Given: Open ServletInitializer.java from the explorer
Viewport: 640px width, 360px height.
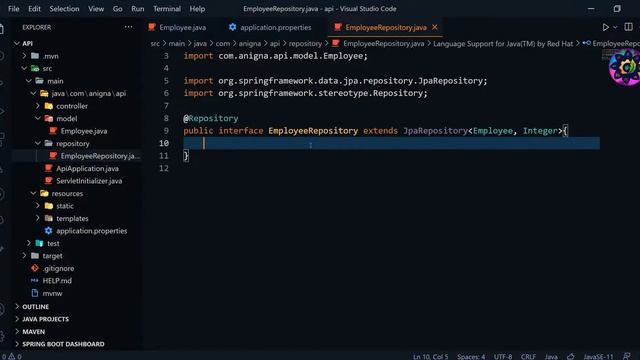Looking at the screenshot, I should [x=89, y=181].
